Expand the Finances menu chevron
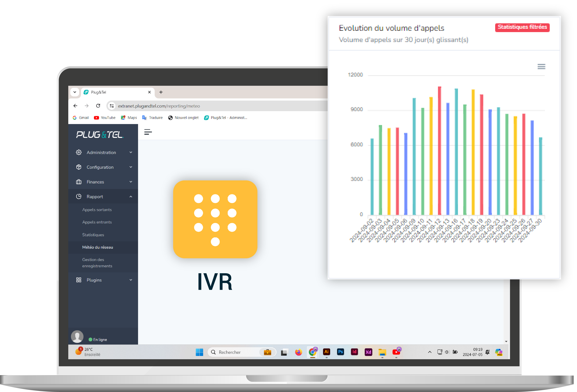 pyautogui.click(x=131, y=182)
